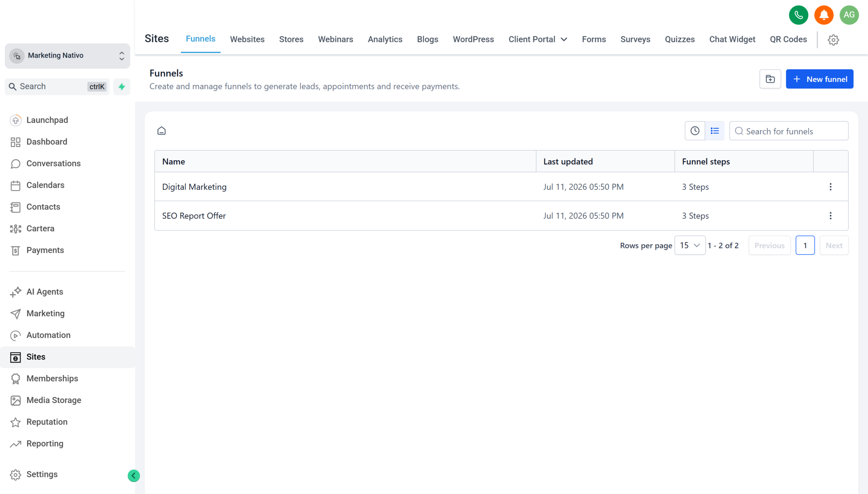Switch to the QR Codes tab
Screen dimensions: 868x494
788,39
